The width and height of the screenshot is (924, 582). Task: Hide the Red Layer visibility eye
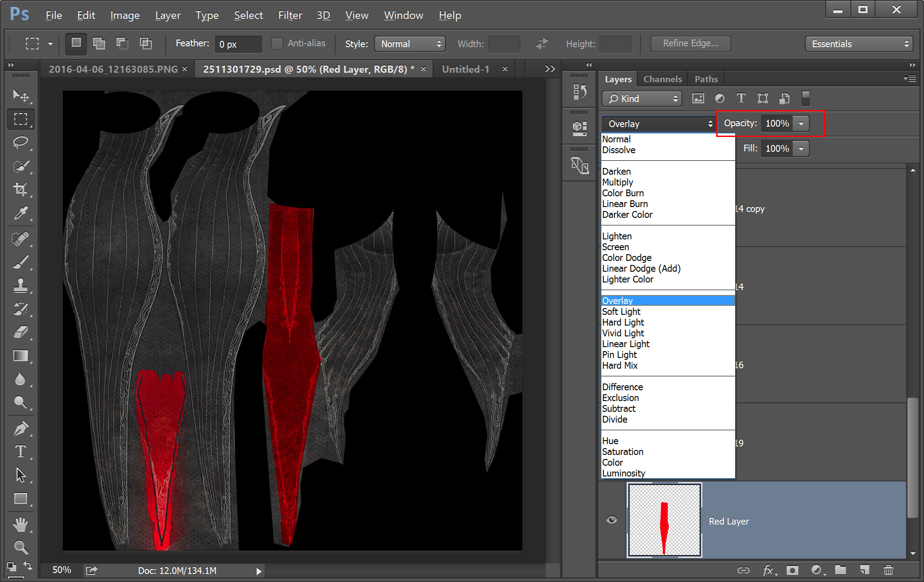[611, 520]
